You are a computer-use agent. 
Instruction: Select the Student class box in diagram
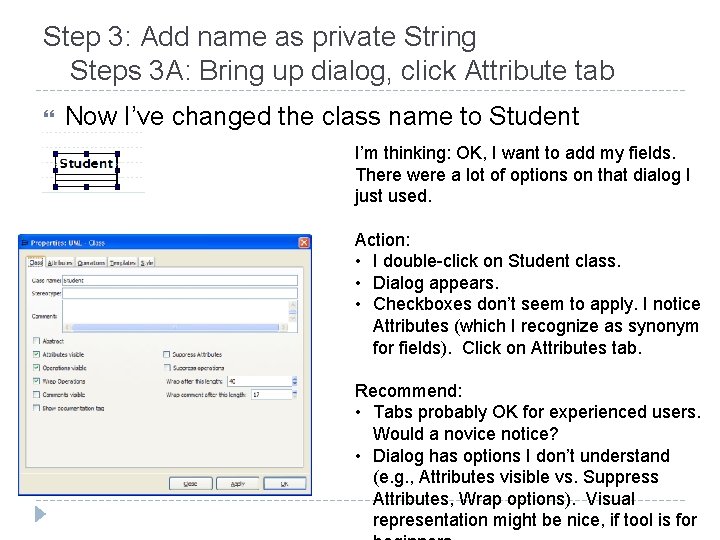point(86,170)
